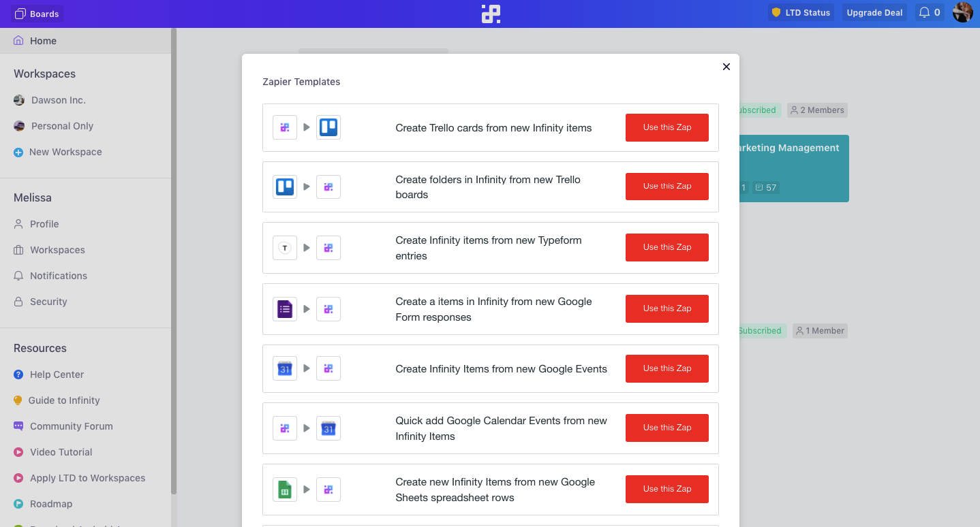
Task: Close the Zapier Templates dialog
Action: 726,67
